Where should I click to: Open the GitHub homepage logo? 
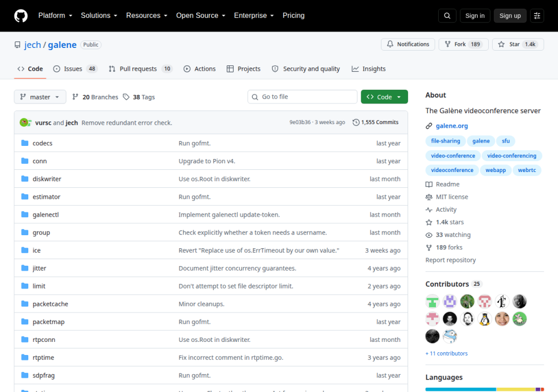click(21, 16)
